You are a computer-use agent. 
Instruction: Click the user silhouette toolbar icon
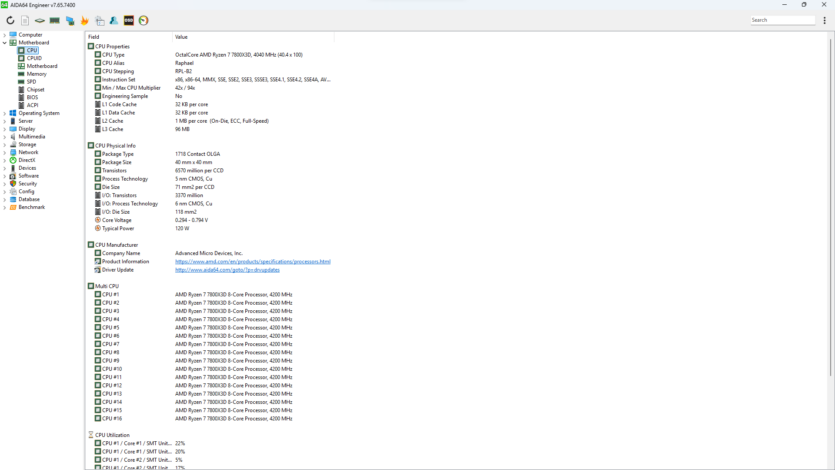pyautogui.click(x=114, y=20)
